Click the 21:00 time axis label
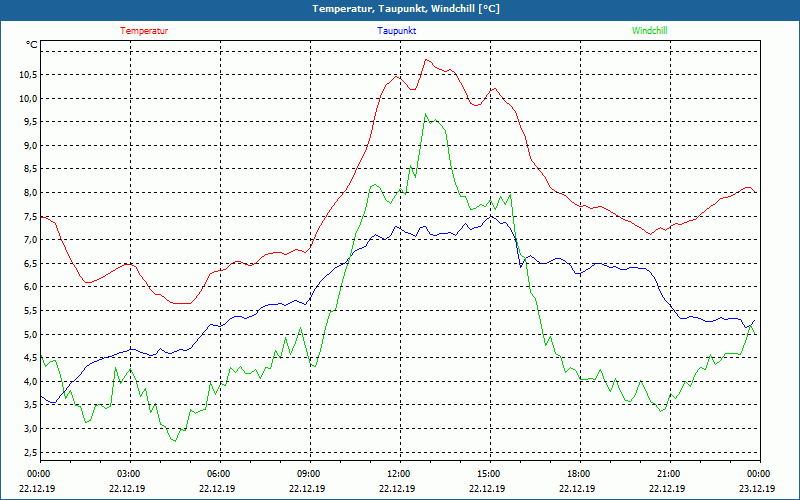800x500 pixels. pyautogui.click(x=668, y=474)
